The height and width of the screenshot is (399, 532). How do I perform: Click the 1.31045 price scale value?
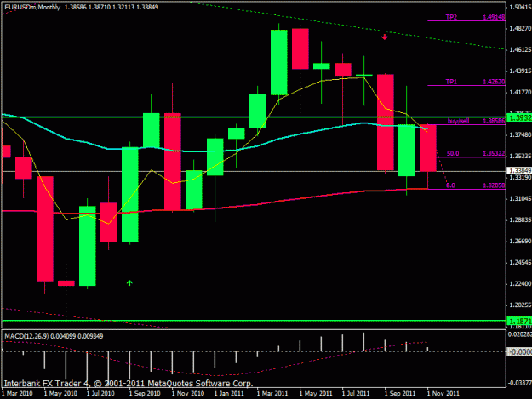coord(520,199)
